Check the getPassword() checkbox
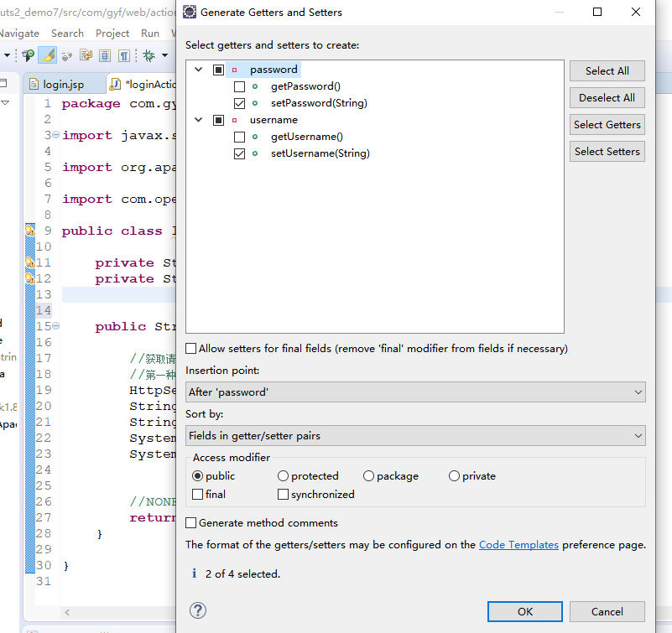Viewport: 672px width, 633px height. coord(240,87)
